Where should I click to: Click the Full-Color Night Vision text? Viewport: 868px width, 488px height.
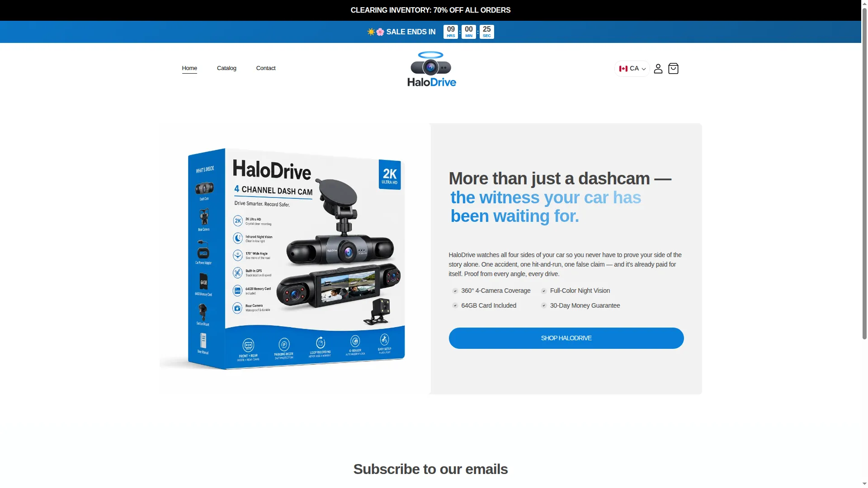pos(580,291)
